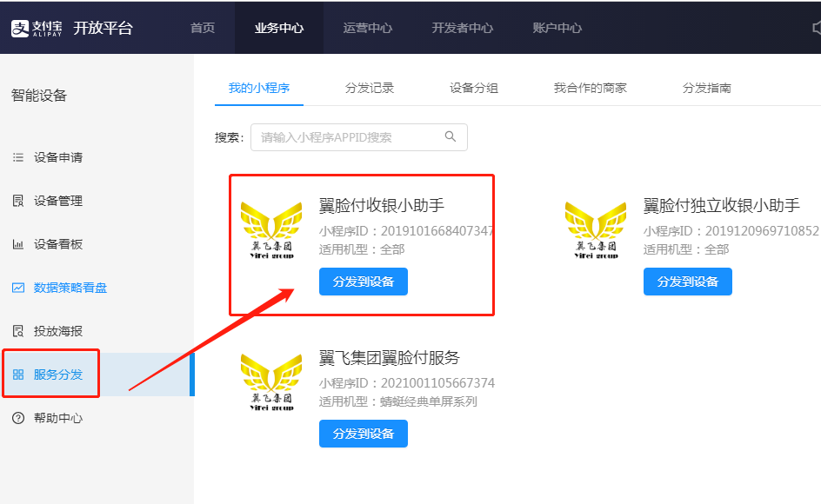Click 小程序ID 2021001105667374 text
Viewport: 821px width, 504px height.
coord(407,383)
